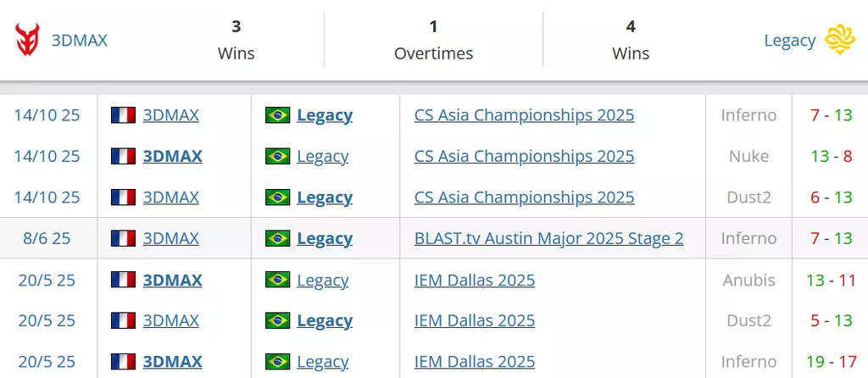Click French flag in Nuke match row

[124, 156]
